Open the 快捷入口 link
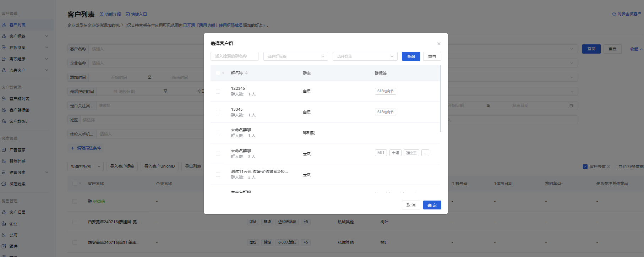644x257 pixels. pos(136,14)
